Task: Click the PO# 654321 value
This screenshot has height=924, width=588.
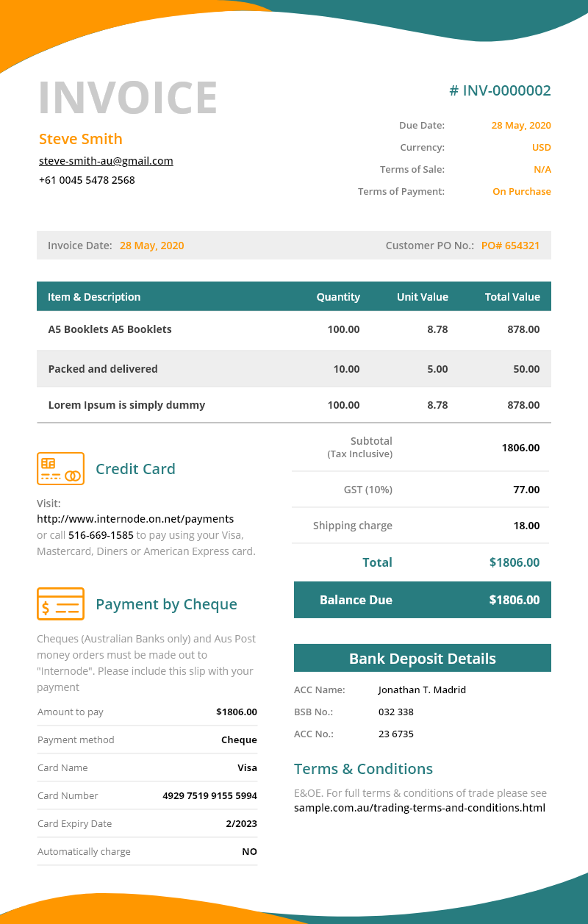Action: [510, 246]
